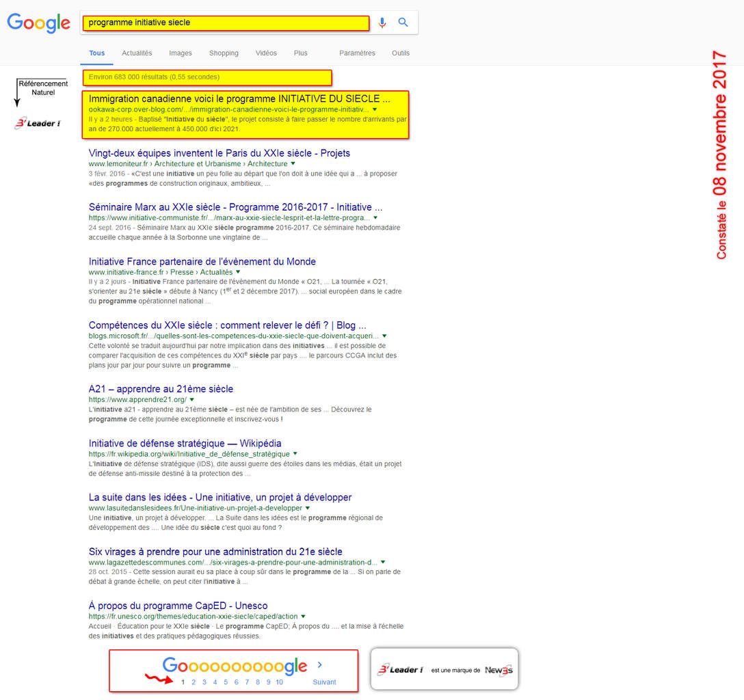
Task: Open the Vidéos tab
Action: (x=266, y=53)
